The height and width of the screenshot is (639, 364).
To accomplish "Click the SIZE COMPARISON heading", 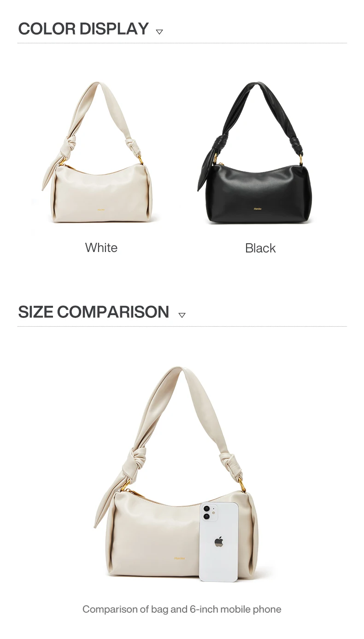I will tap(94, 312).
